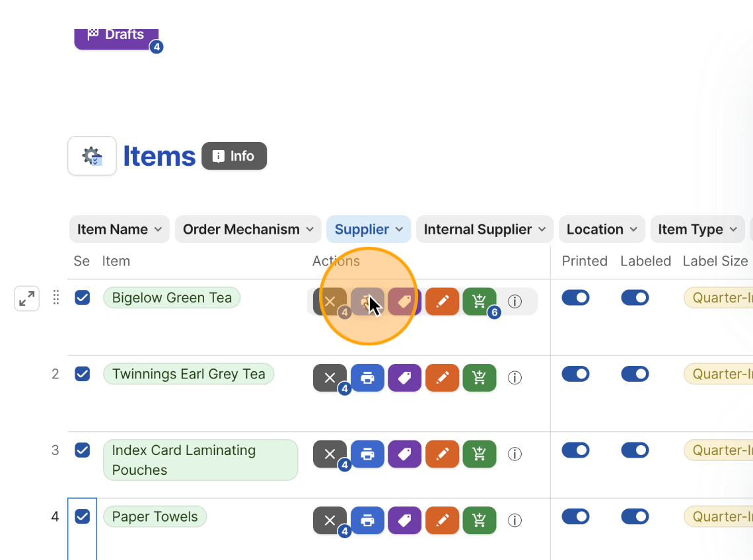Screen dimensions: 753x560
Task: Click the expand arrows icon on the left edge
Action: 26,298
